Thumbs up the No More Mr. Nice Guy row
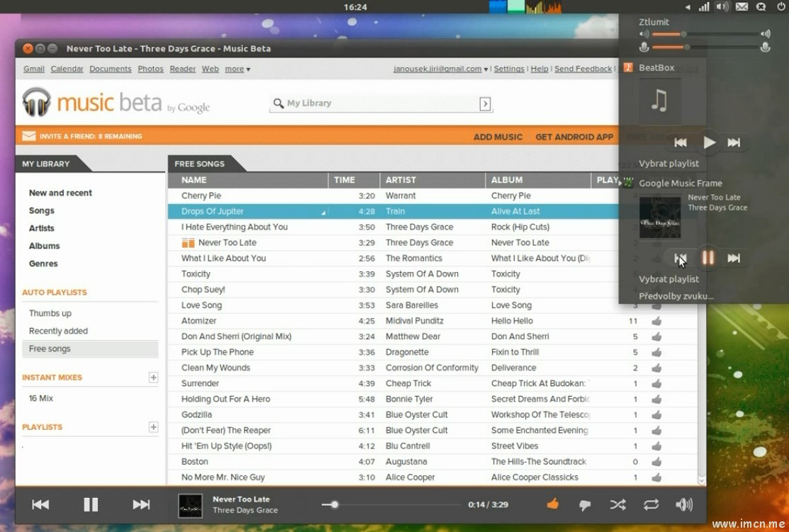The width and height of the screenshot is (789, 532). 656,477
